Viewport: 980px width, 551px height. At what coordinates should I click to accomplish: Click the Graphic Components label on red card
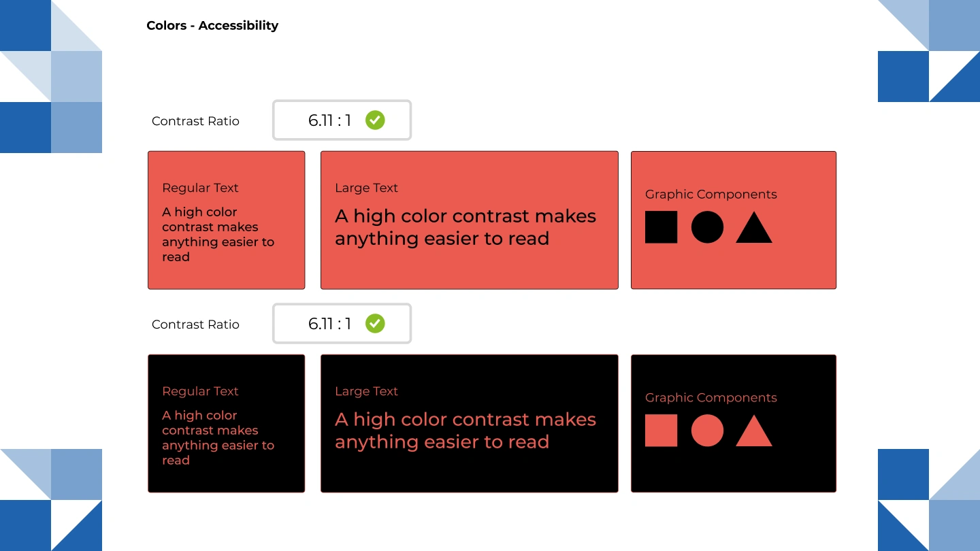(711, 195)
